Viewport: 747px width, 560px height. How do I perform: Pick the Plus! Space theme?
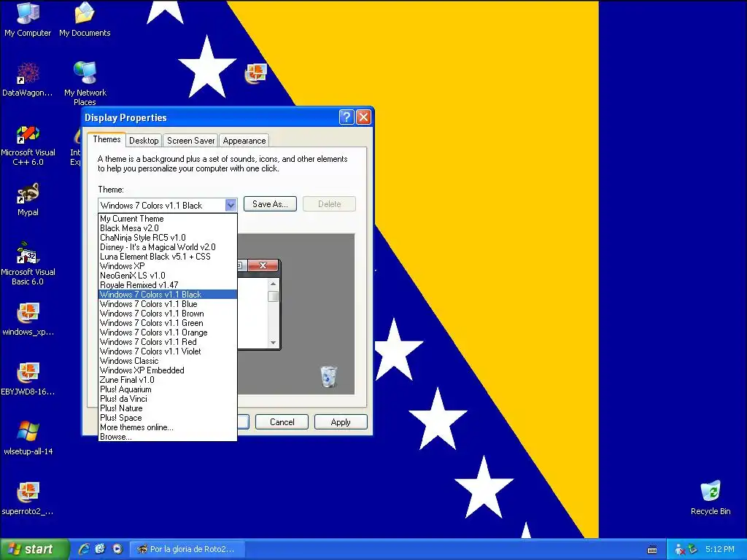[167, 418]
